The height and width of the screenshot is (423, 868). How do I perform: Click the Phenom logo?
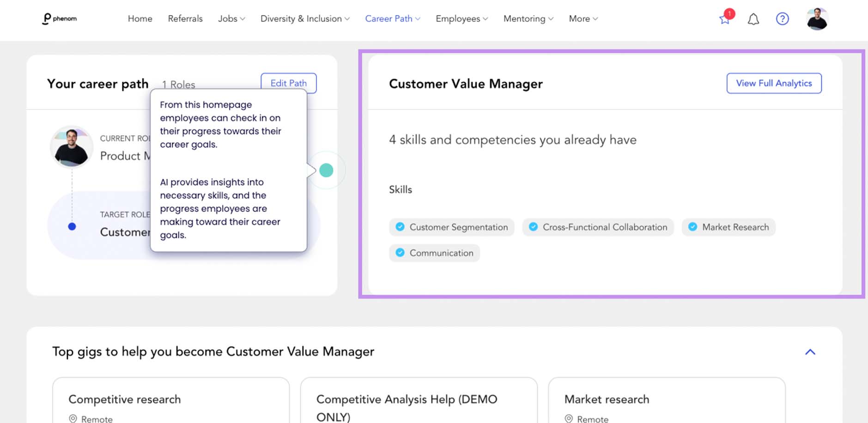[x=60, y=18]
